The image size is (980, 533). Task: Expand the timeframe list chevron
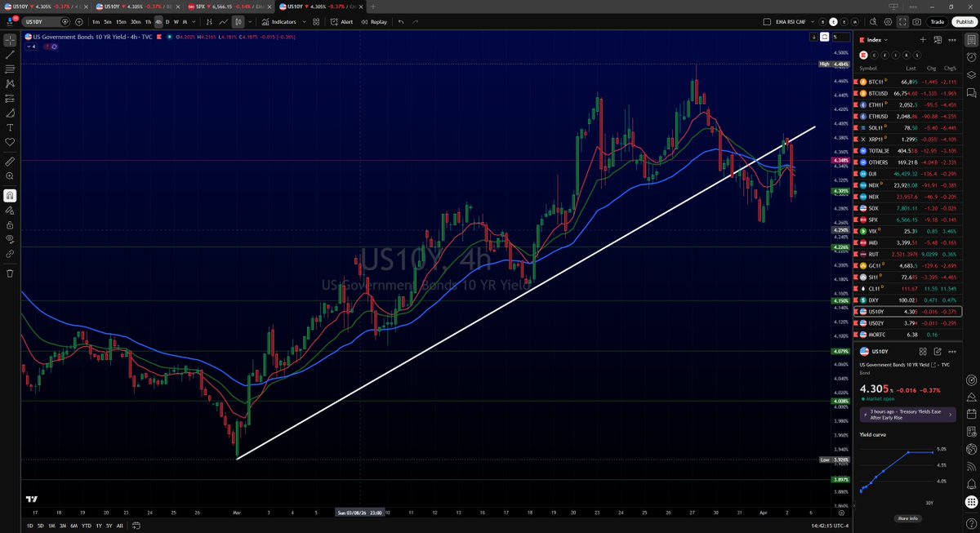point(194,22)
